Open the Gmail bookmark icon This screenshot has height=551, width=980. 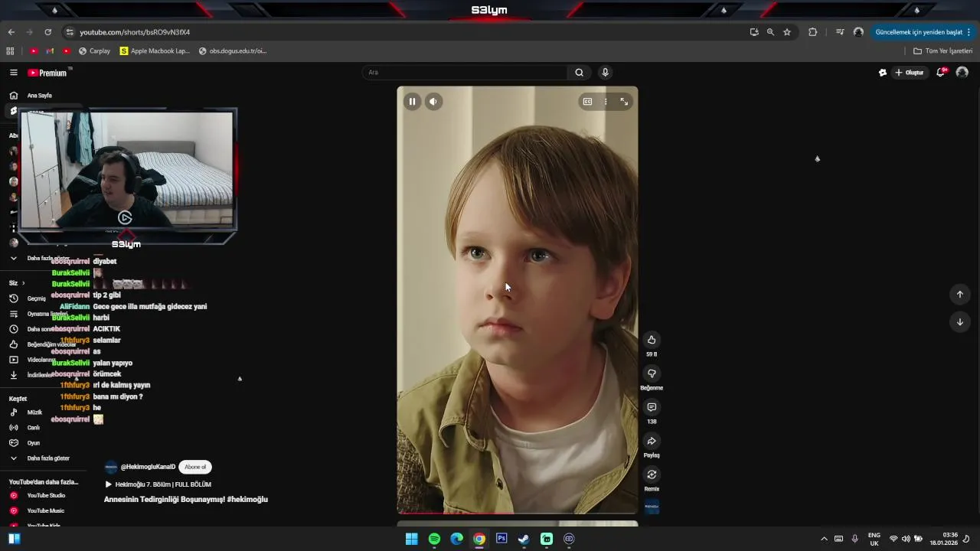coord(50,51)
